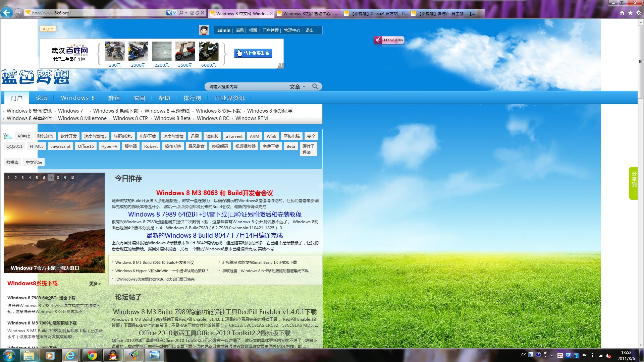Click the 230元 motorcycle ad thumbnail
The image size is (644, 362).
[x=115, y=52]
